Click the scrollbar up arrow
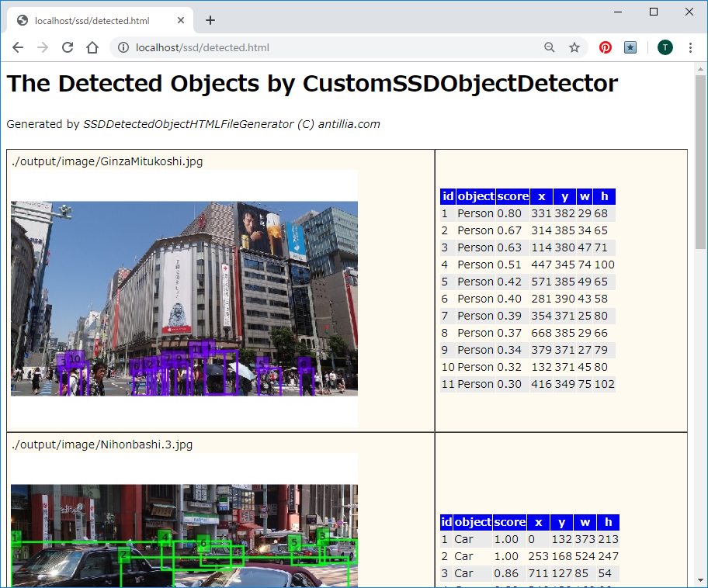The height and width of the screenshot is (588, 708). pyautogui.click(x=700, y=69)
